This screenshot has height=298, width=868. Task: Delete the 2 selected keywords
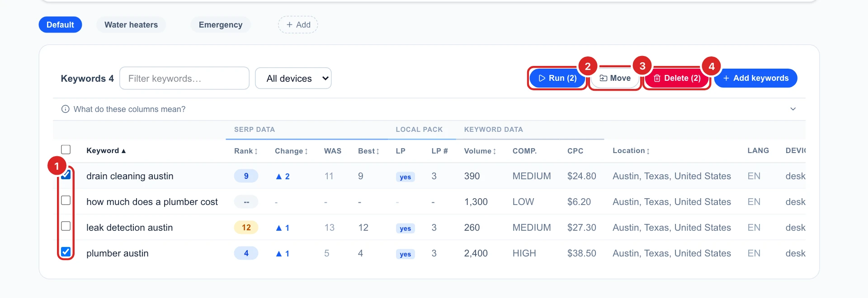point(677,78)
